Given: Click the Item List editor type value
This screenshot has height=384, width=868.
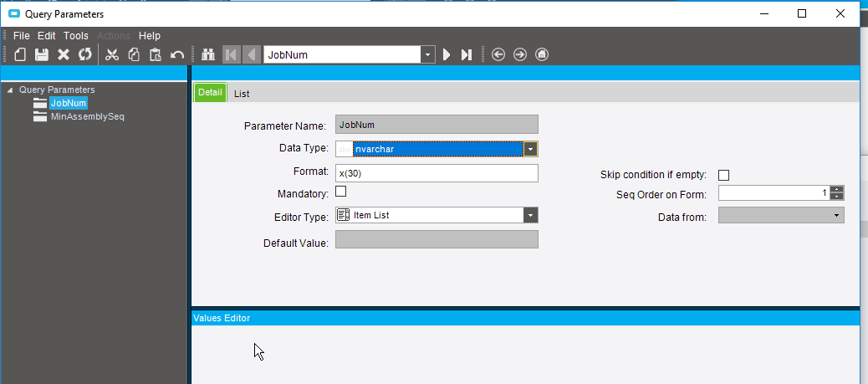Looking at the screenshot, I should click(x=371, y=215).
